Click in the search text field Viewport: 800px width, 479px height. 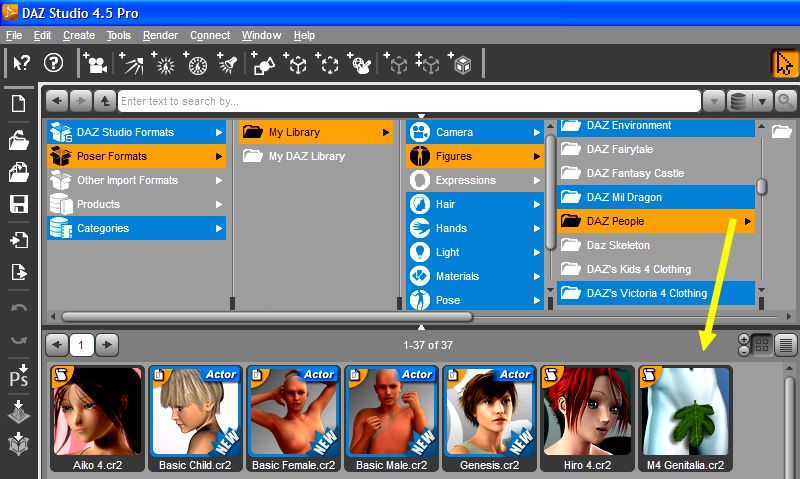tap(409, 101)
